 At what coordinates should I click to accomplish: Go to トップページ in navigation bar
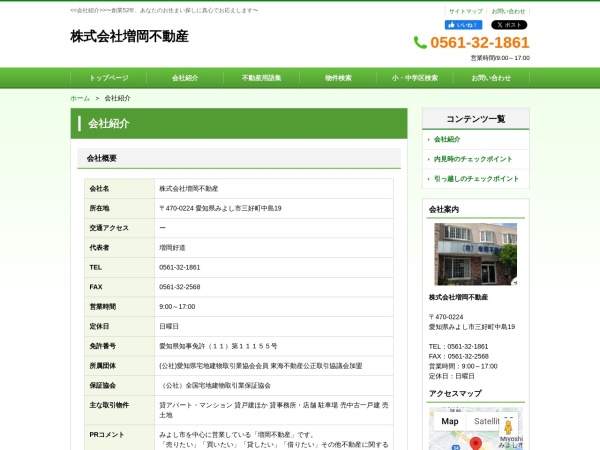pyautogui.click(x=109, y=78)
